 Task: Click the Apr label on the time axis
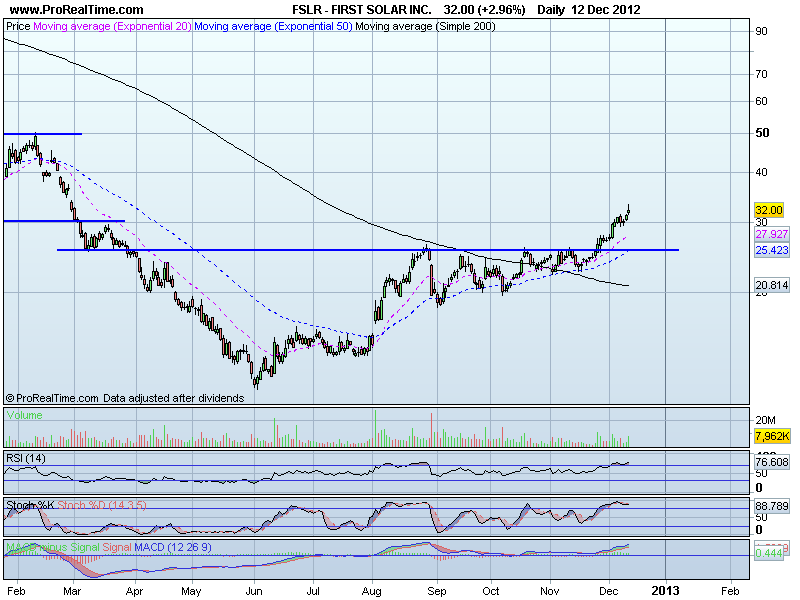[x=134, y=591]
